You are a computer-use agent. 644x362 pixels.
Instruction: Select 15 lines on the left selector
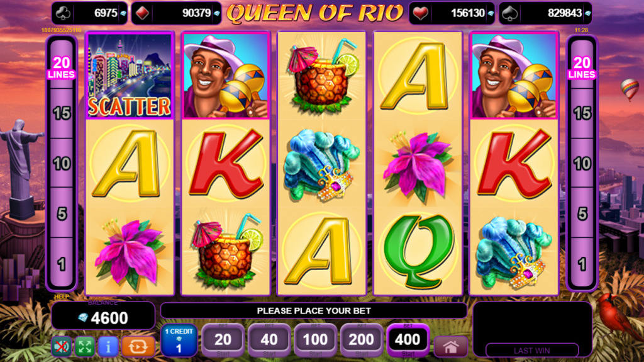62,113
